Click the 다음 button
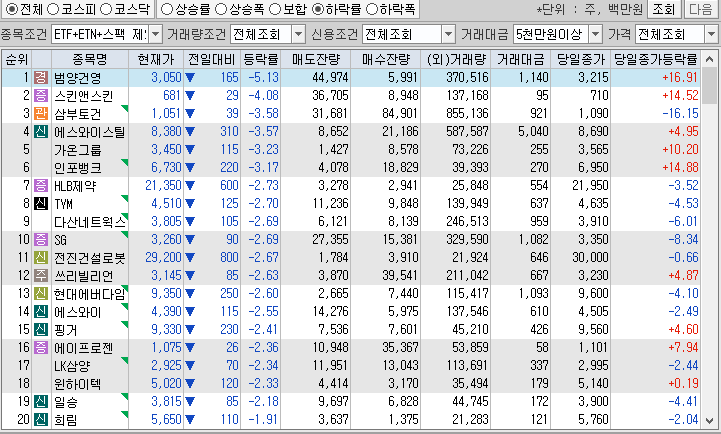 point(701,9)
